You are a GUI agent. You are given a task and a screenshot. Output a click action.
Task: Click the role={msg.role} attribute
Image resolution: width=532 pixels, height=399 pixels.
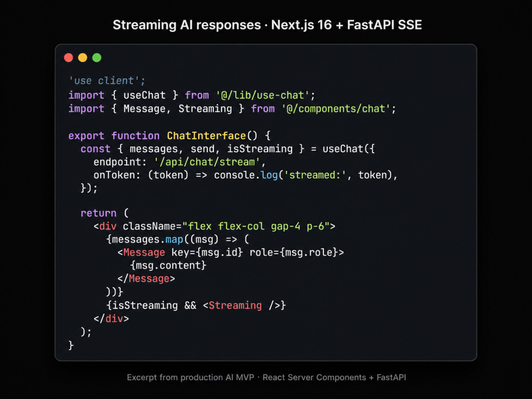coord(294,253)
